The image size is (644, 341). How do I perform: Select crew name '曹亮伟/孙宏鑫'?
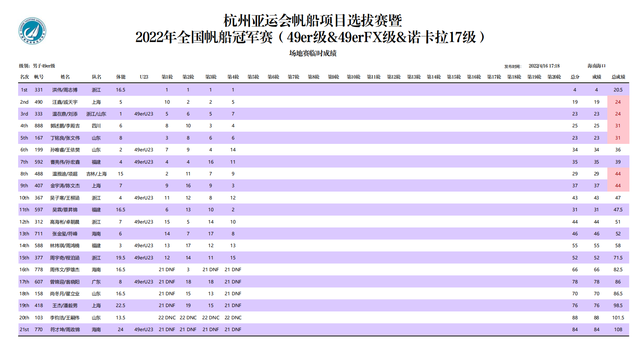(x=65, y=162)
